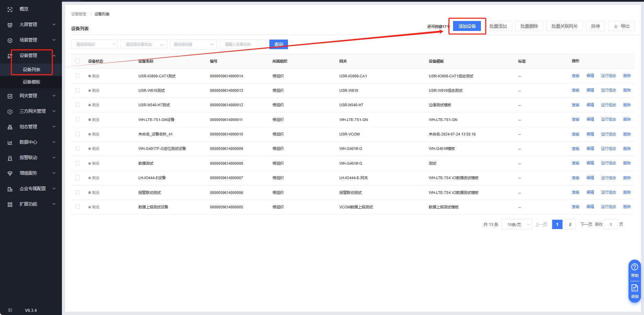The width and height of the screenshot is (644, 315).
Task: Select checkbox for 数据上报测试设备 row
Action: click(x=78, y=207)
